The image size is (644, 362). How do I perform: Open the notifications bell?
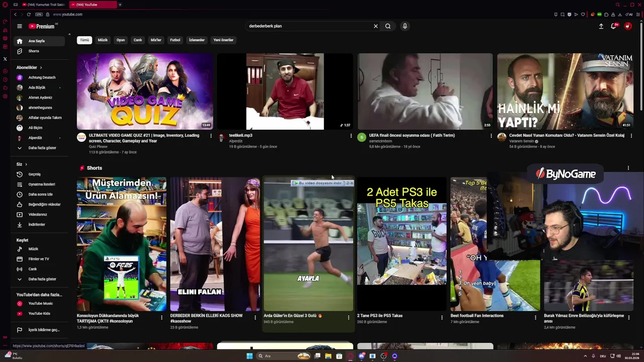click(614, 26)
